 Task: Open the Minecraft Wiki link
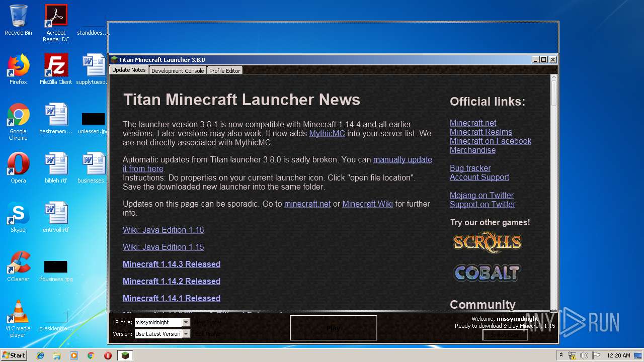[367, 204]
